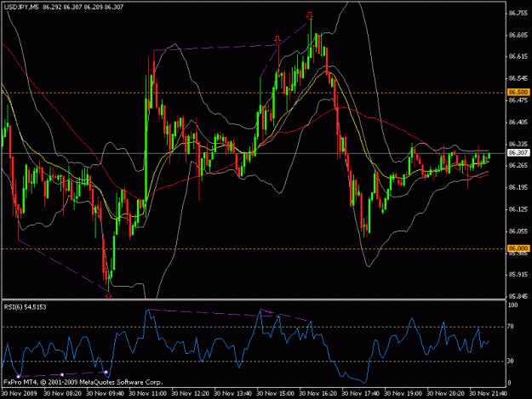Click the orange 86.500 price level tag

pos(518,92)
